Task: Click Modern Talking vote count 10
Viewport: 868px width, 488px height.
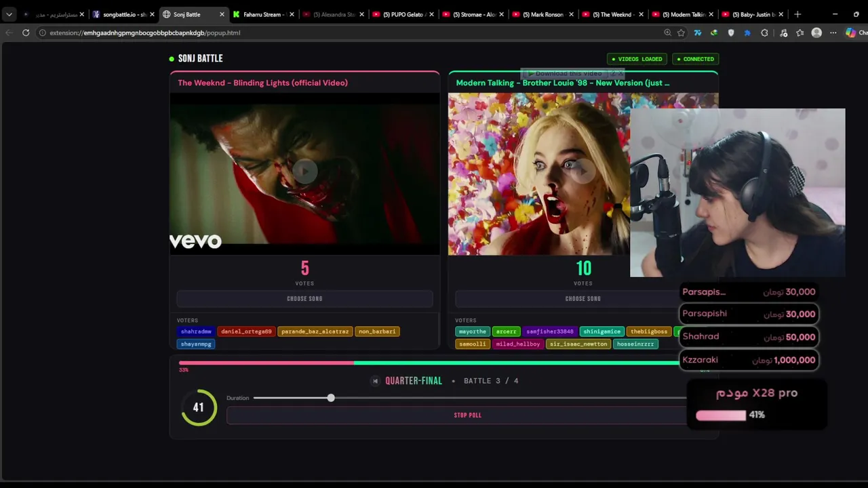Action: (584, 268)
